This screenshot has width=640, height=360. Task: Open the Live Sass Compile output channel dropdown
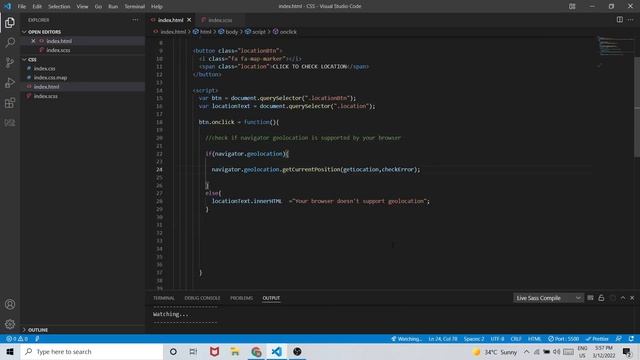(x=548, y=298)
